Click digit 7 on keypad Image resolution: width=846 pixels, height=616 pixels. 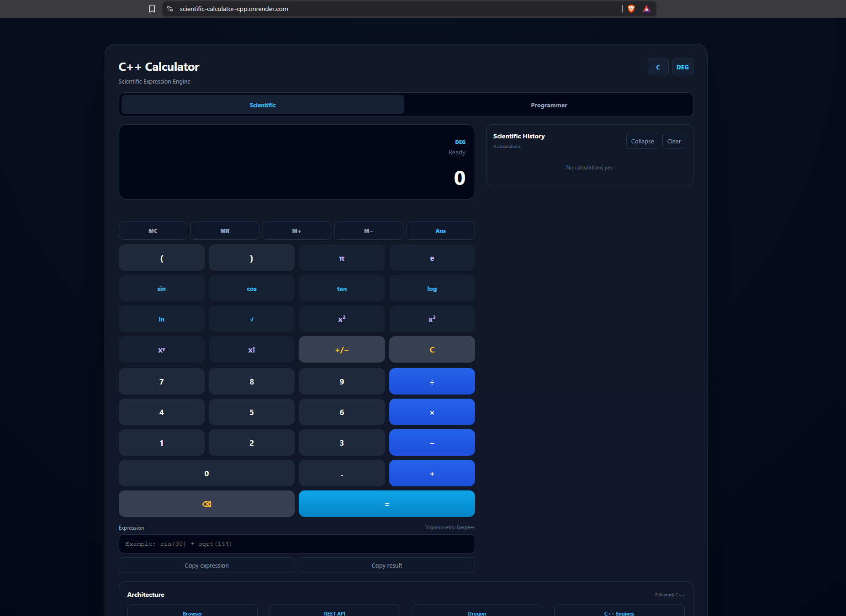click(x=162, y=382)
